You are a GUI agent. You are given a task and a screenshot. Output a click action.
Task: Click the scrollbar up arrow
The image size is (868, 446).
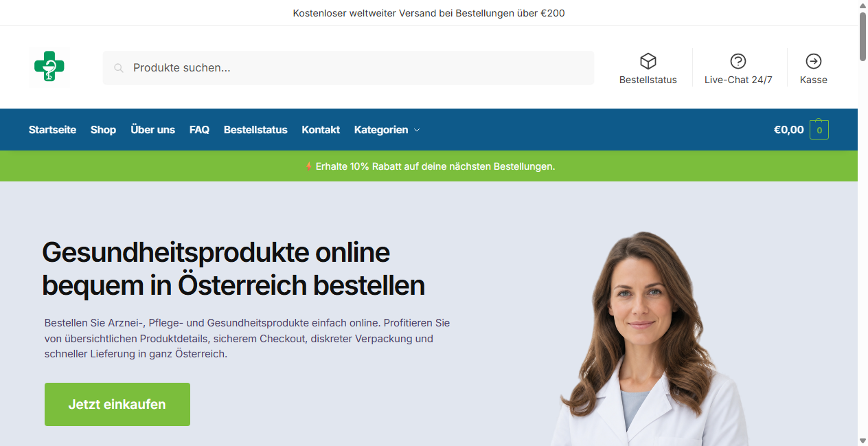[x=863, y=5]
